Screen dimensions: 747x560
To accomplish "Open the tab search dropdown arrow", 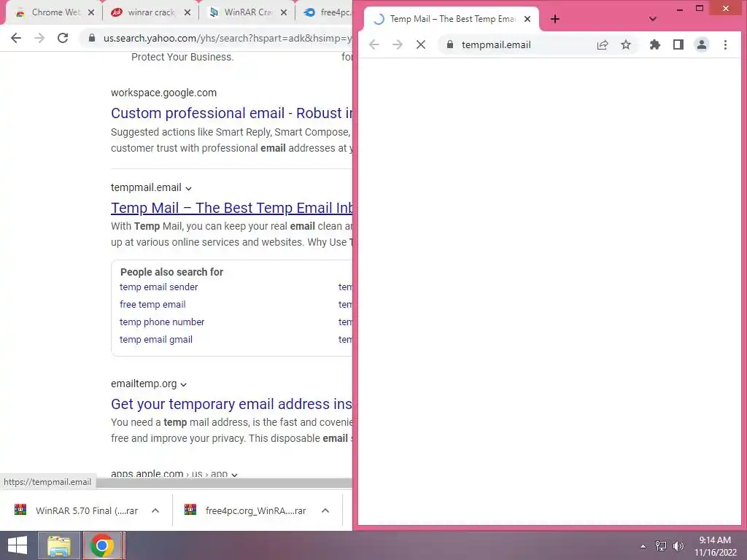I will (653, 19).
